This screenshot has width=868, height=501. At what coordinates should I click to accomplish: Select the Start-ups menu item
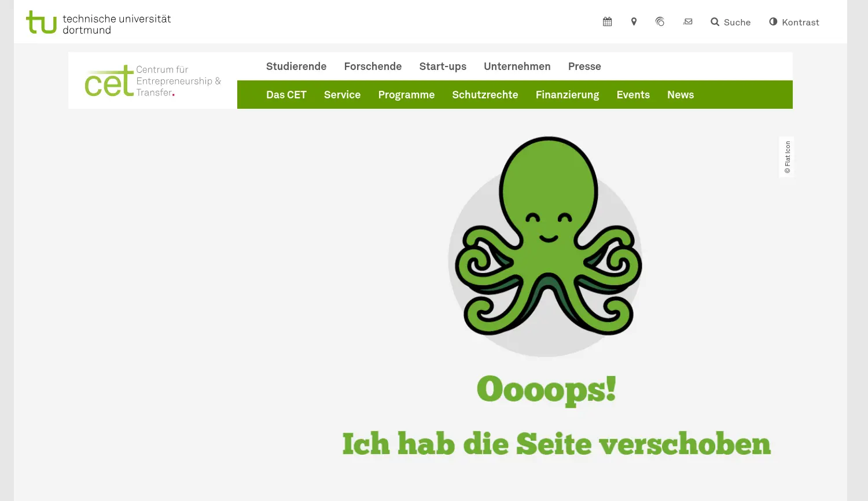click(443, 66)
